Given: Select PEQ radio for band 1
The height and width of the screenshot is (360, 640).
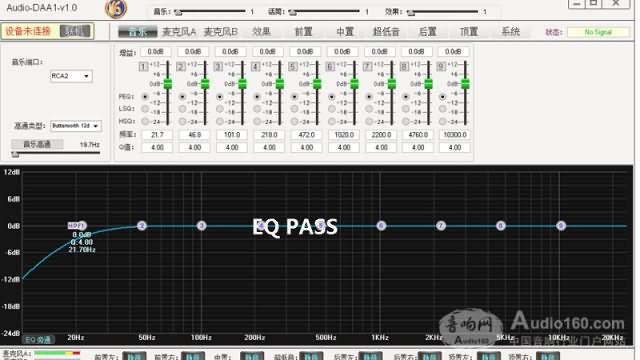Looking at the screenshot, I should pyautogui.click(x=145, y=97).
